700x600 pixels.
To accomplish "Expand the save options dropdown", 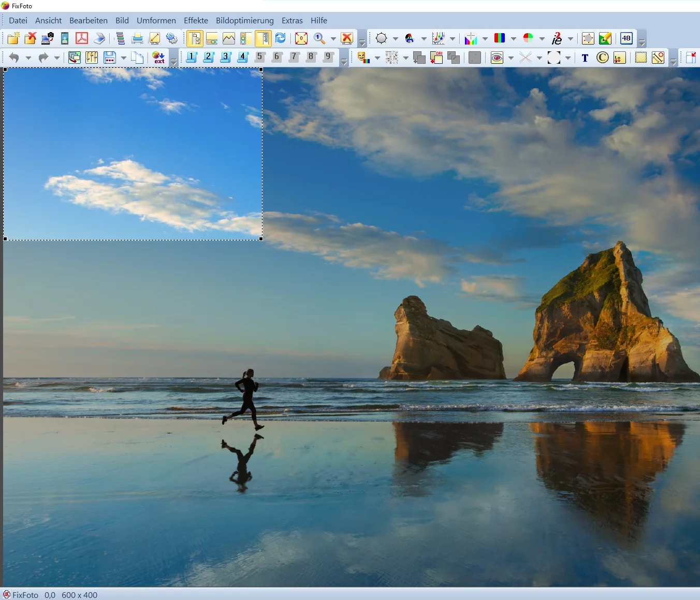I will tap(123, 58).
